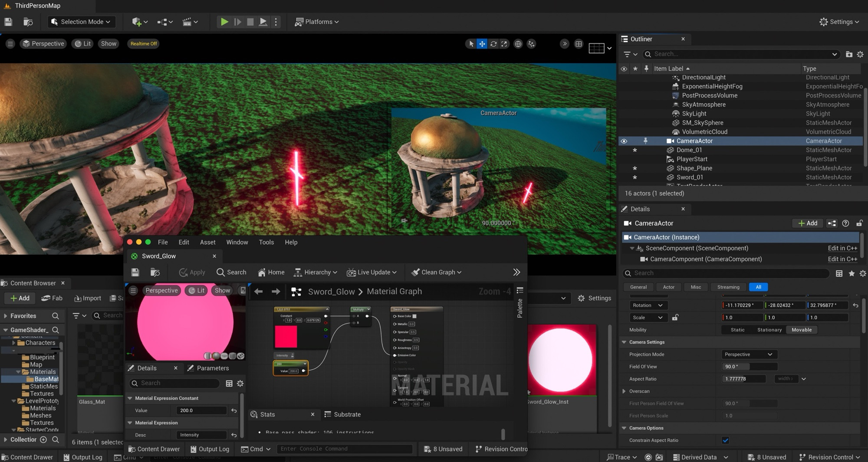The image size is (868, 462).
Task: Open the File menu in the material editor
Action: click(x=163, y=242)
